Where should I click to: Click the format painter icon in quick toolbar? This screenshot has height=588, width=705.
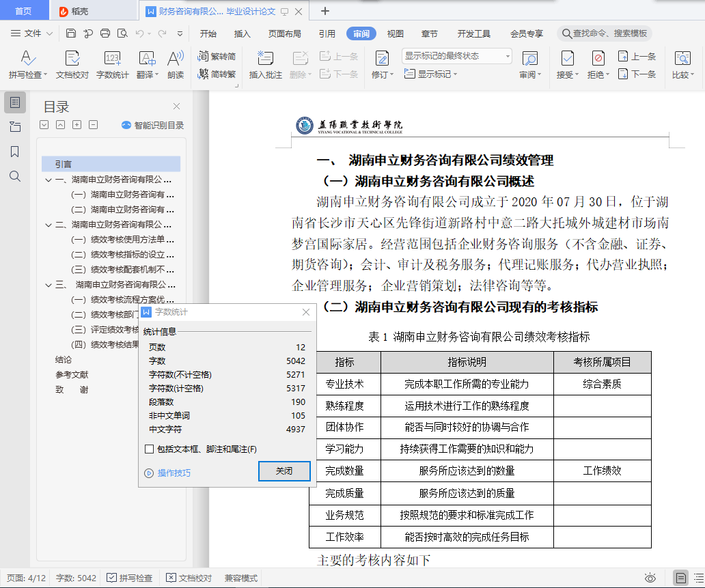click(x=88, y=33)
